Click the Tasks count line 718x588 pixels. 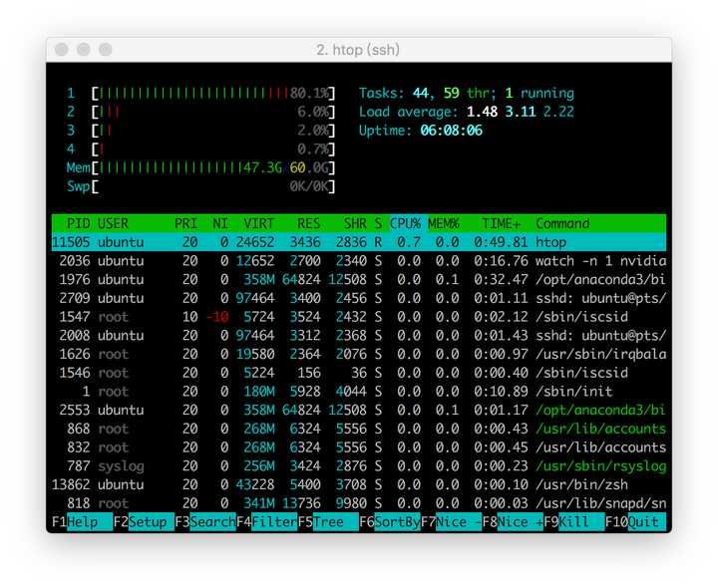[466, 94]
